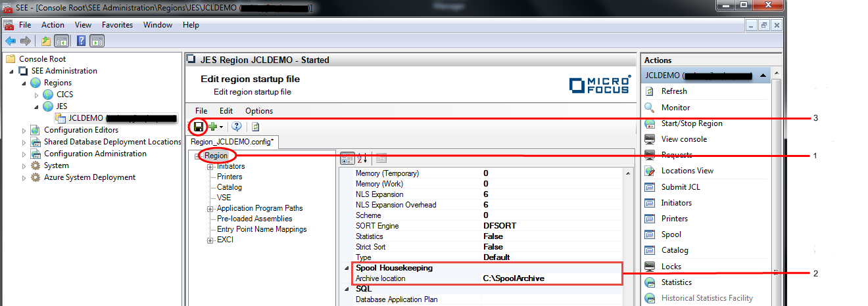Toggle Show/Hide Console Tree icon
The image size is (868, 306).
click(62, 41)
